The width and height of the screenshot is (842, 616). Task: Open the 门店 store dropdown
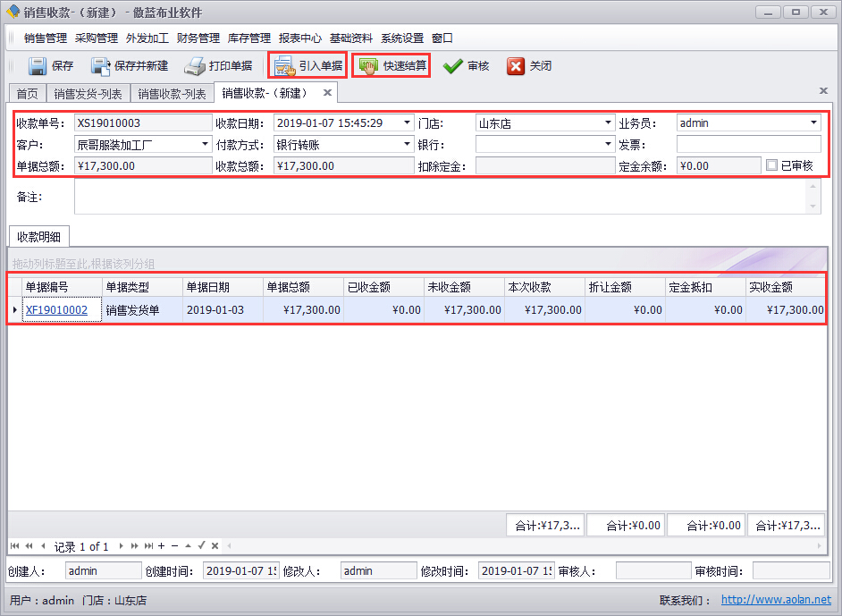pos(608,122)
